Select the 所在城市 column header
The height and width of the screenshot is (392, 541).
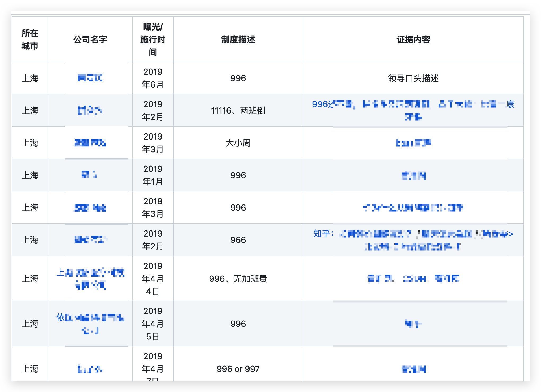click(30, 39)
